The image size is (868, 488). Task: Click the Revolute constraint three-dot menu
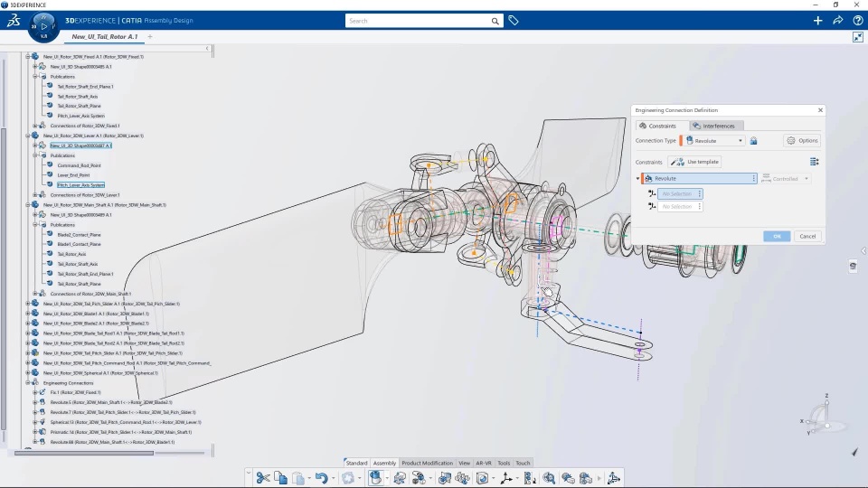(753, 178)
